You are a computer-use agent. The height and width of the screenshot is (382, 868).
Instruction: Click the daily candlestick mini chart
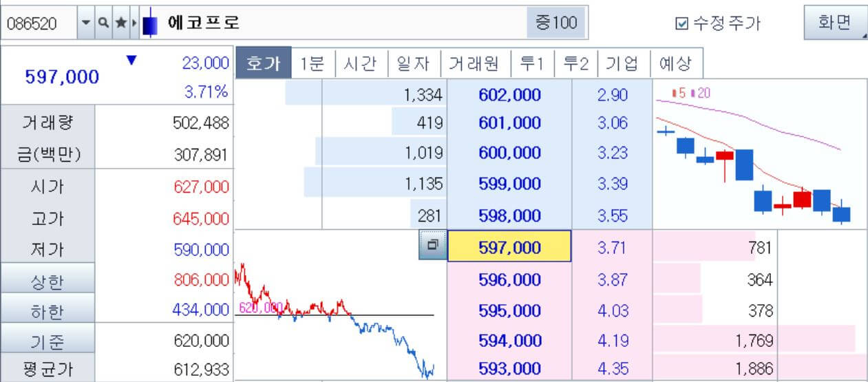[759, 154]
